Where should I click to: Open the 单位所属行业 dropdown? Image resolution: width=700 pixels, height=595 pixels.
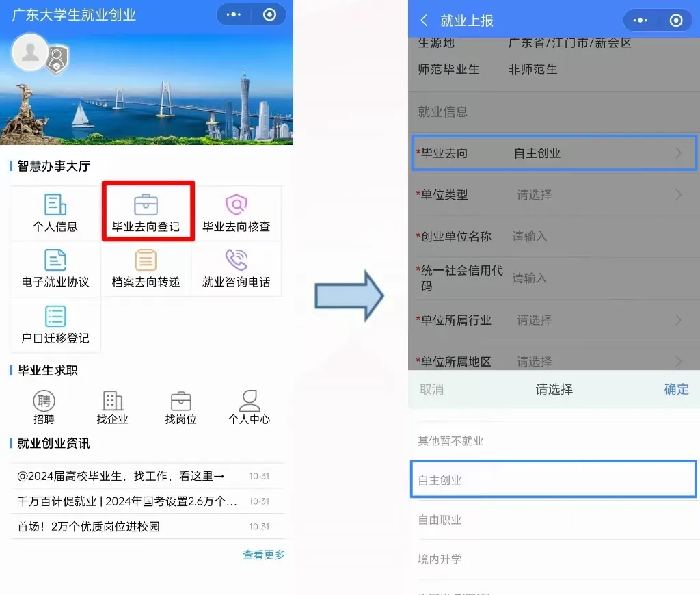(554, 320)
